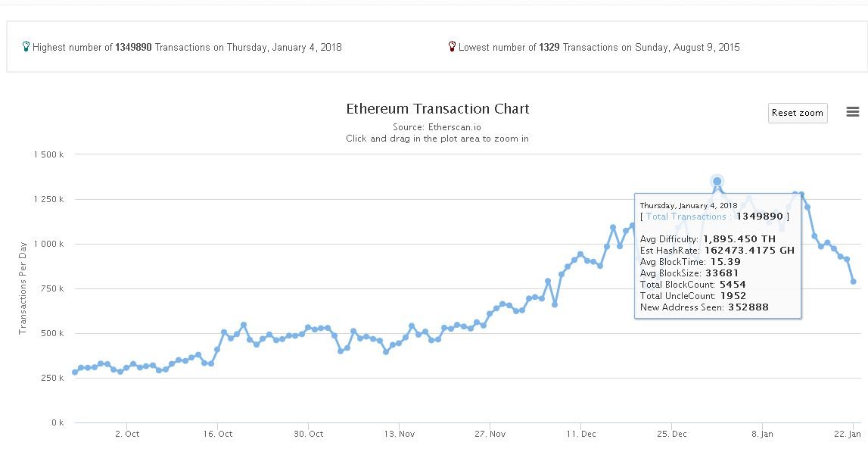Click the highlighted January 4 peak data point
This screenshot has height=455, width=868.
[717, 181]
